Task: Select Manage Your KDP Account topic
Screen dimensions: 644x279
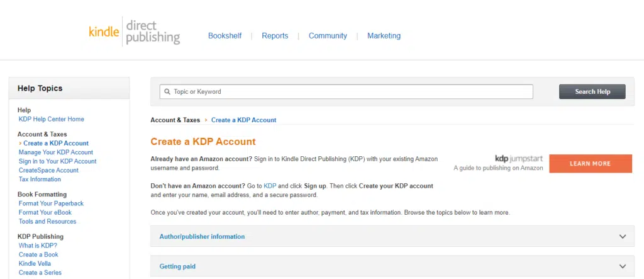Action: click(55, 152)
